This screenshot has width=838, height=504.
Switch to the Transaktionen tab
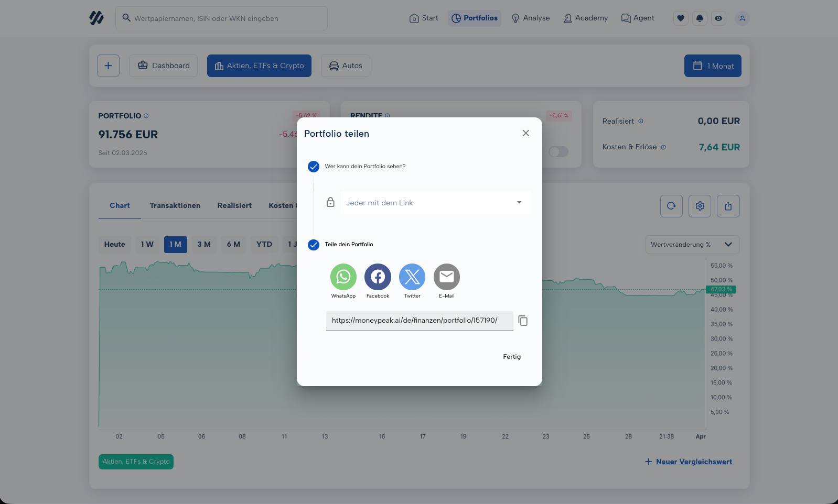pyautogui.click(x=175, y=206)
